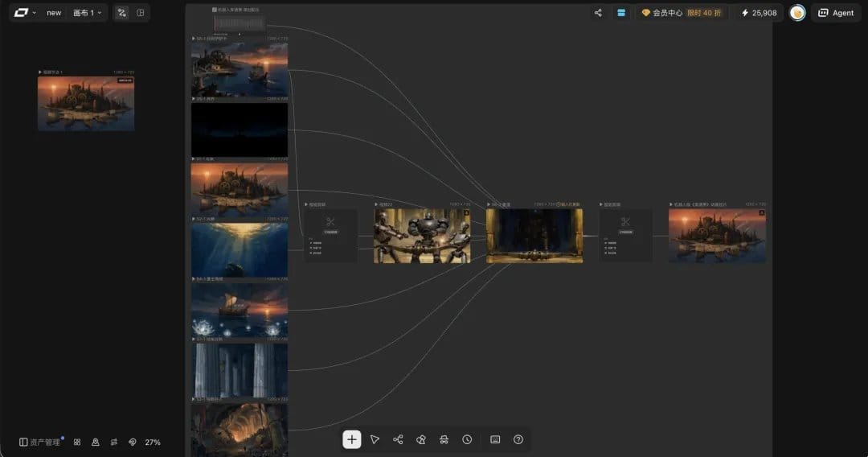Select the dark golden hall node thumbnail
This screenshot has width=868, height=457.
pyautogui.click(x=534, y=236)
